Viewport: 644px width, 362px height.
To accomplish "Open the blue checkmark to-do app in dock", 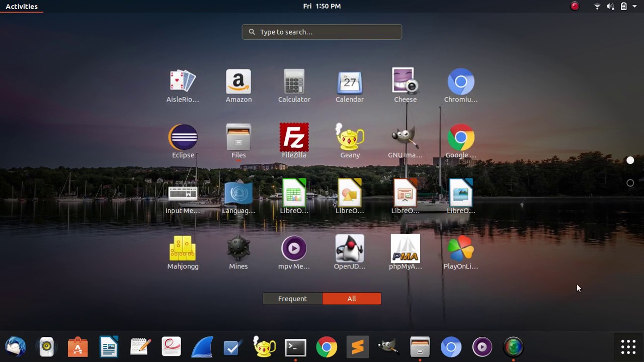I will [x=233, y=347].
